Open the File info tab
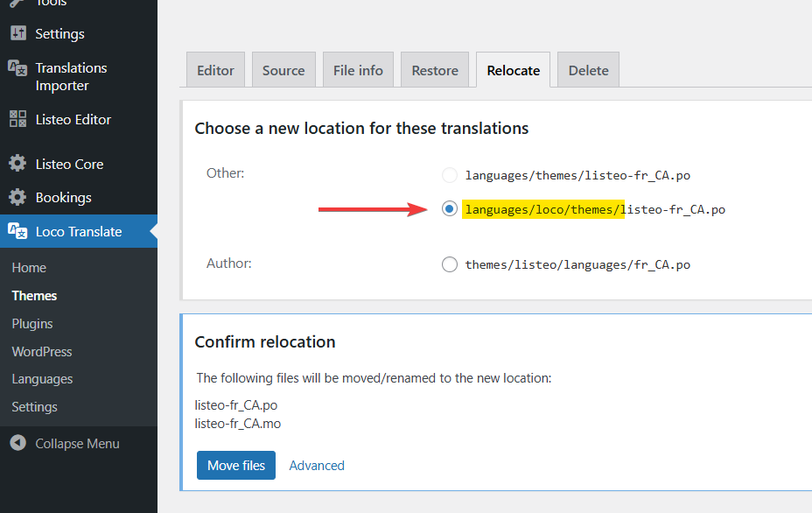 tap(358, 70)
